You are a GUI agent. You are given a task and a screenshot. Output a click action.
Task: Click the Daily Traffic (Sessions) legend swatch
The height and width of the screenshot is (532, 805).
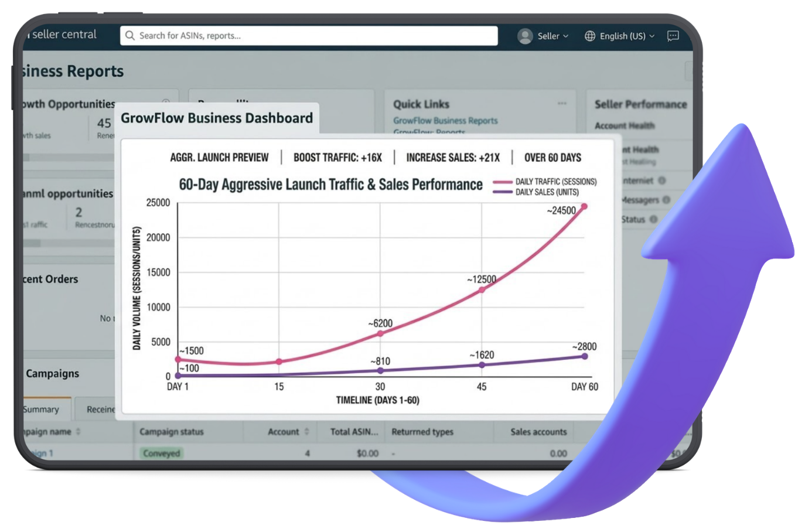coord(503,182)
